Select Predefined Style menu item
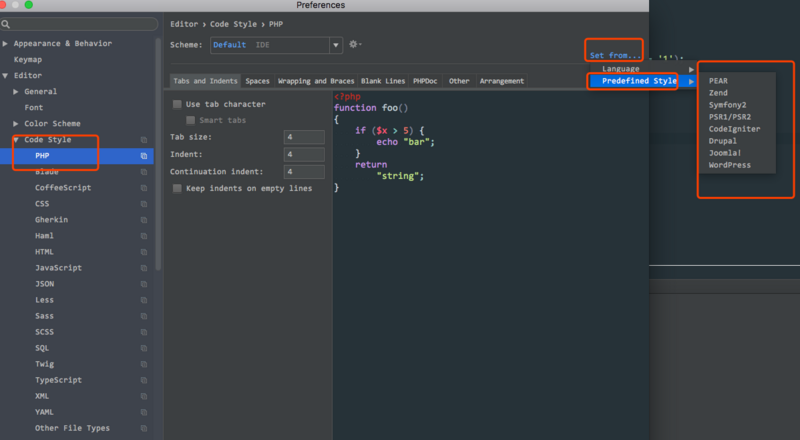 point(642,81)
